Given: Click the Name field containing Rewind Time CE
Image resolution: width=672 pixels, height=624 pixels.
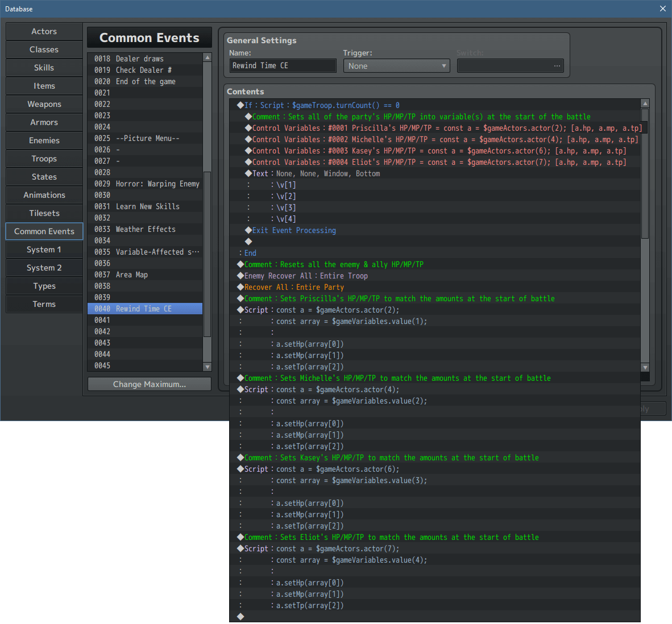Looking at the screenshot, I should [x=283, y=66].
